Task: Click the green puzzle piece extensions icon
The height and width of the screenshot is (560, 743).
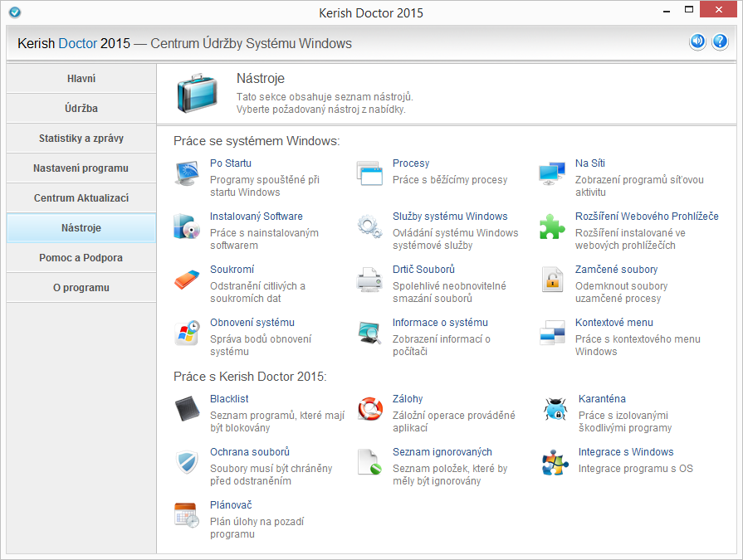Action: coord(552,226)
